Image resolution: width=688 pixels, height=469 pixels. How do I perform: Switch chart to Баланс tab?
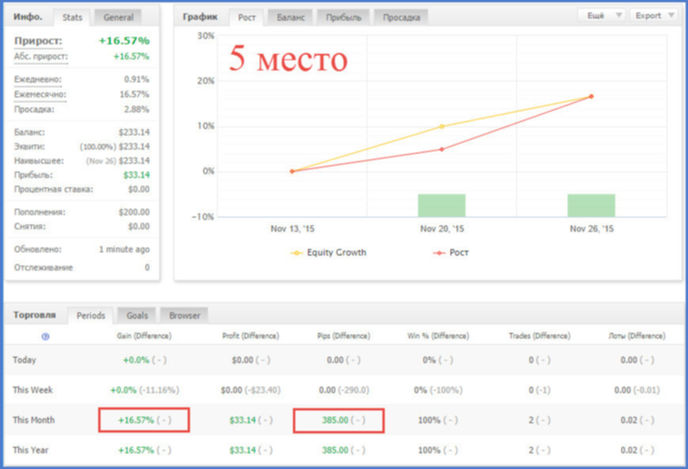pos(290,17)
